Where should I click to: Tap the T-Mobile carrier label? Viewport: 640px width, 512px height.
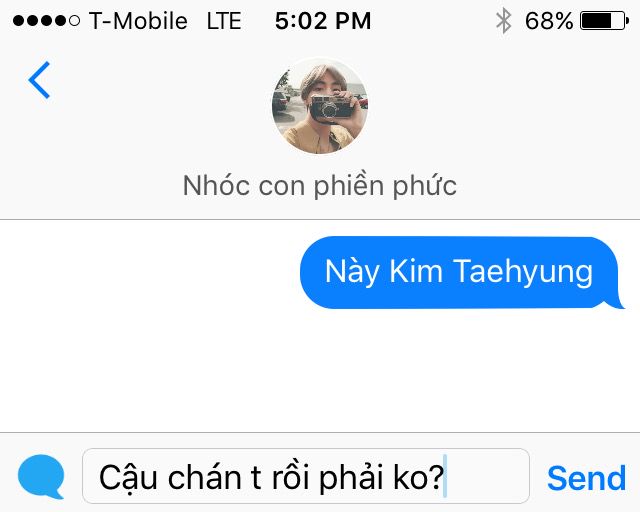tap(138, 21)
